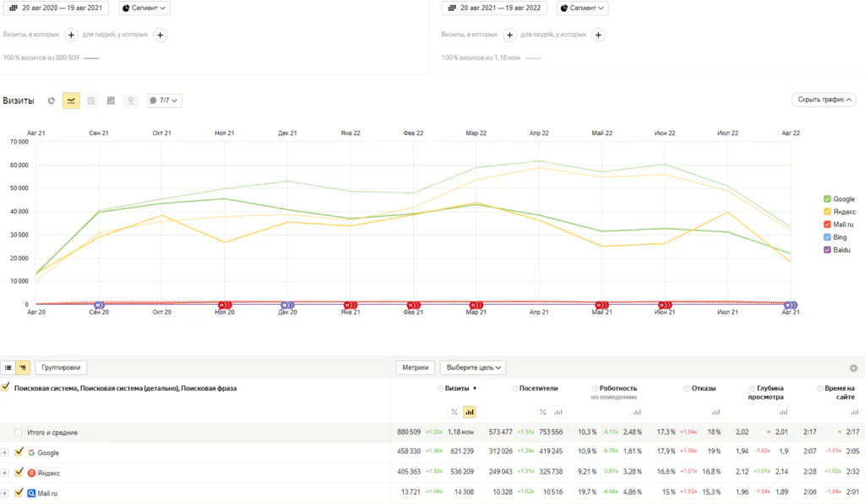865x504 pixels.
Task: Switch table to tree list view icon
Action: [23, 368]
